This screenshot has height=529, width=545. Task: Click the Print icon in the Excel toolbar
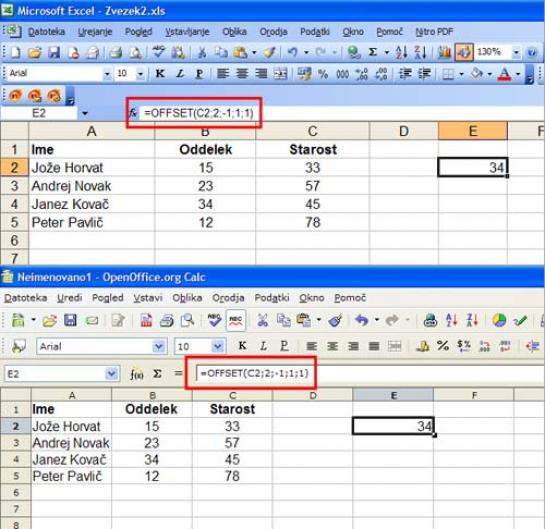tap(116, 52)
